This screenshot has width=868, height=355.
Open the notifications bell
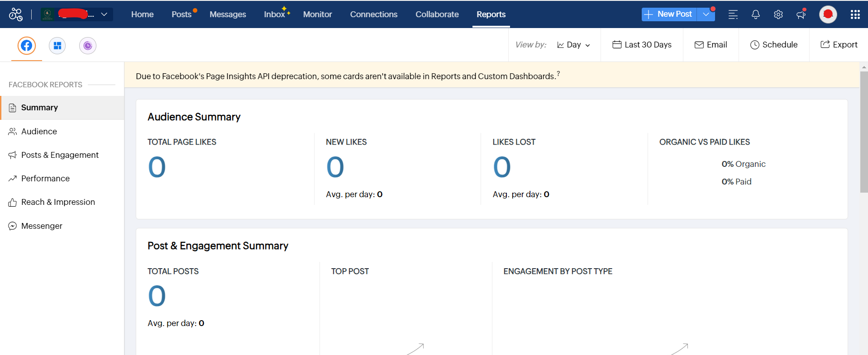pyautogui.click(x=756, y=14)
